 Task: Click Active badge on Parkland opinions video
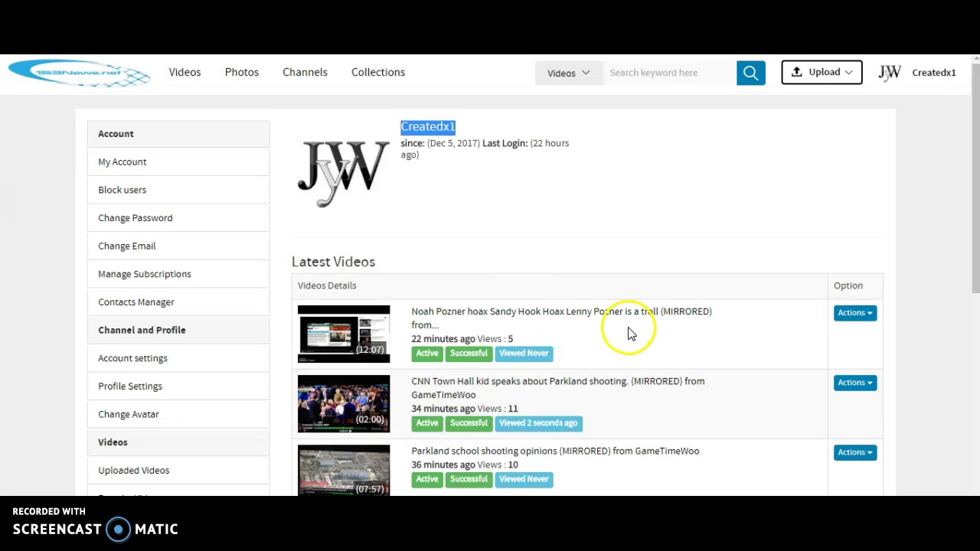(427, 479)
